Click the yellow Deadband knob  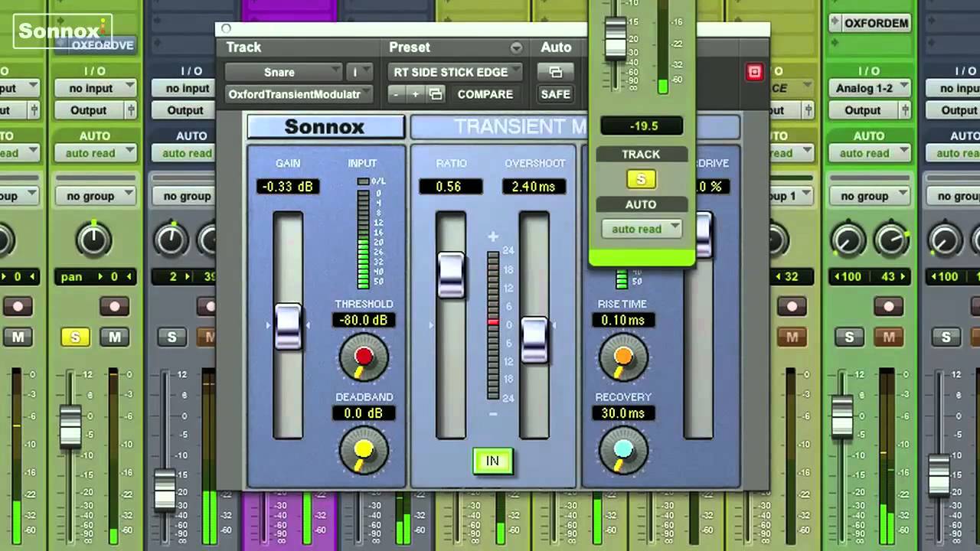tap(364, 450)
